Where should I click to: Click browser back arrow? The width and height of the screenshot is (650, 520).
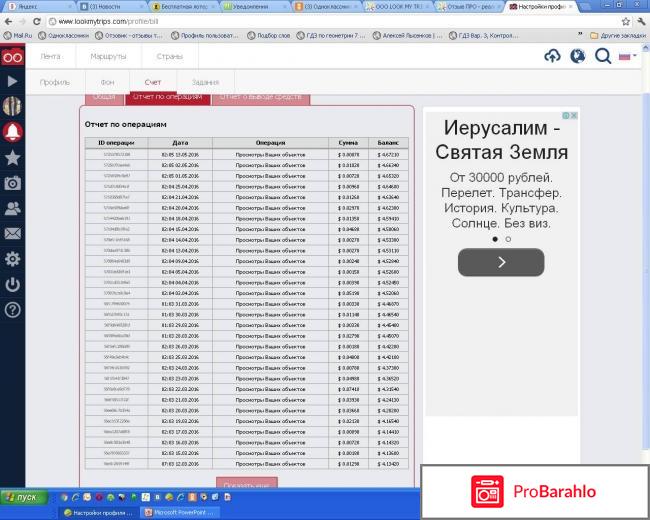pyautogui.click(x=8, y=22)
